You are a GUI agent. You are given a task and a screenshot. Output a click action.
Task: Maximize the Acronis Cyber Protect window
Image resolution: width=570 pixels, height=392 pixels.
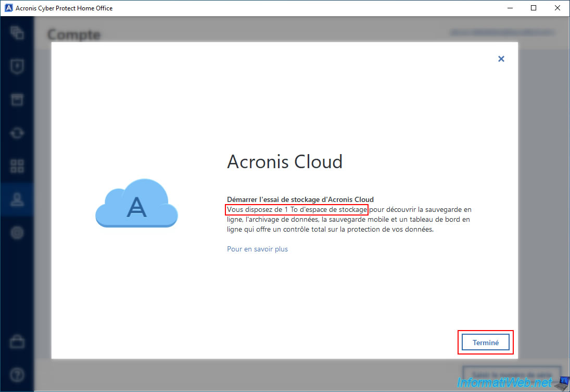point(533,8)
